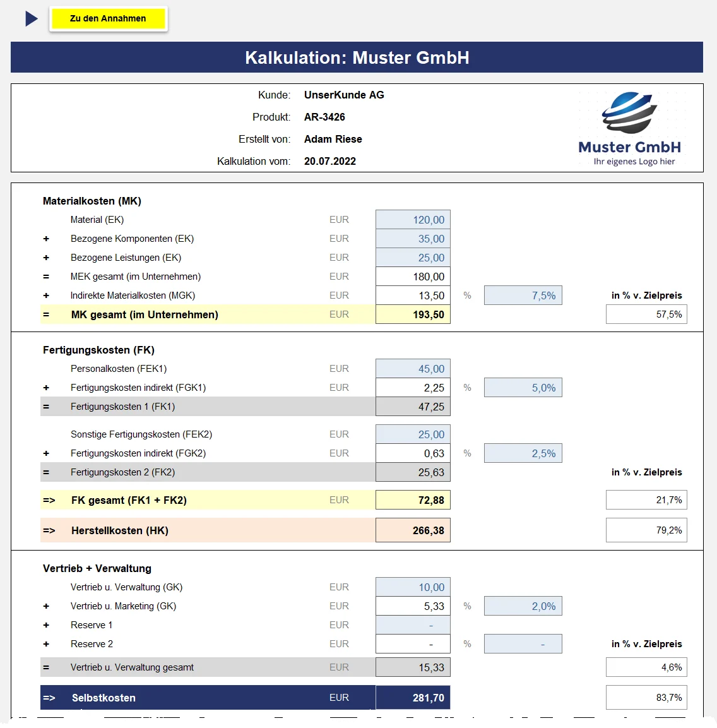Viewport: 717px width, 728px height.
Task: Edit the MGK percentage 7,5%
Action: coord(523,295)
